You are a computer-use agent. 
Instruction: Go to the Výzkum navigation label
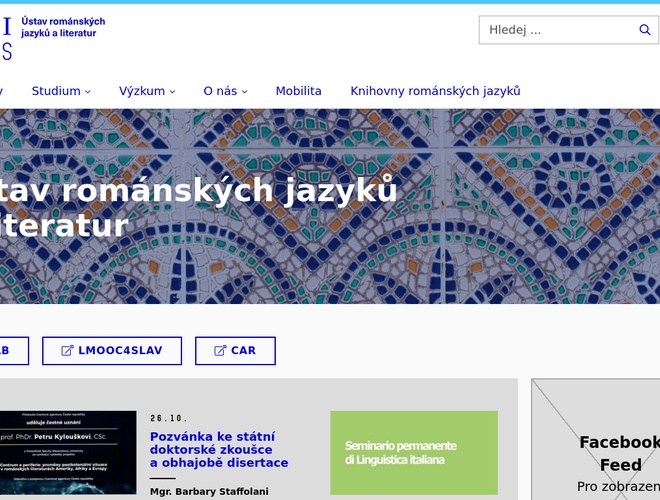pyautogui.click(x=141, y=91)
